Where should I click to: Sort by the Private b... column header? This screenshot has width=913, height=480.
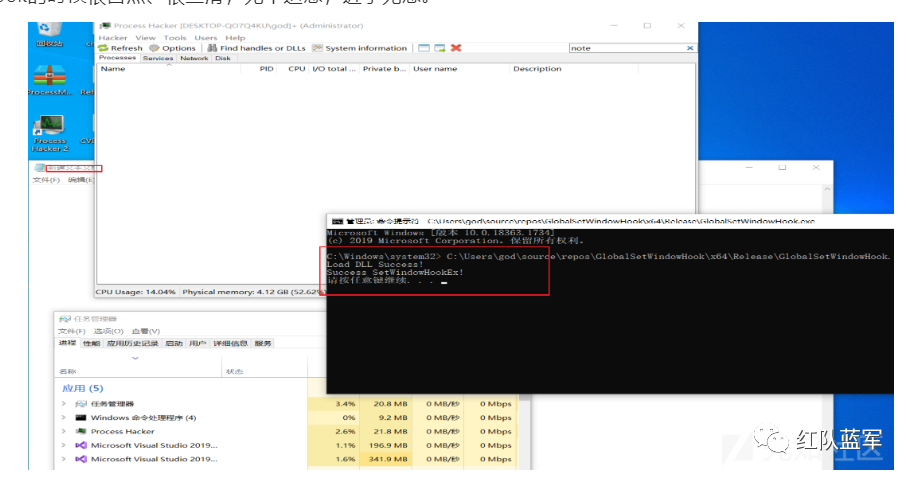[384, 69]
